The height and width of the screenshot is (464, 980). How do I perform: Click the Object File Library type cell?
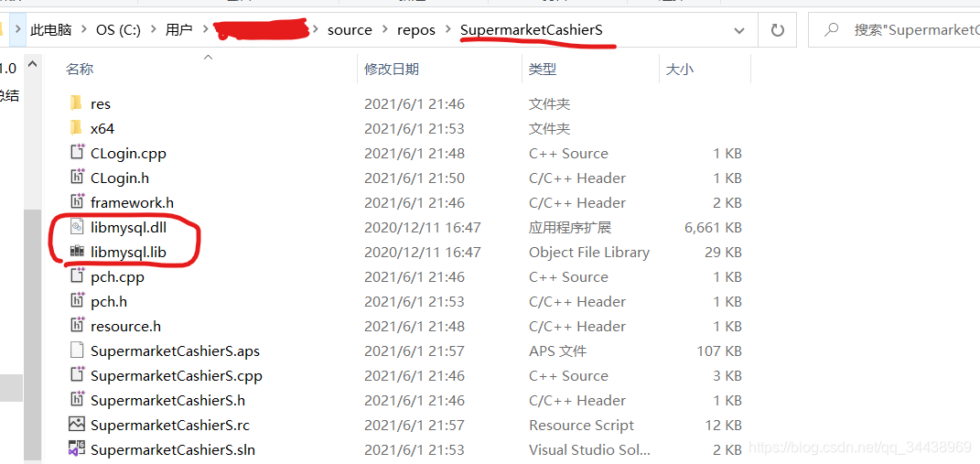click(x=588, y=252)
